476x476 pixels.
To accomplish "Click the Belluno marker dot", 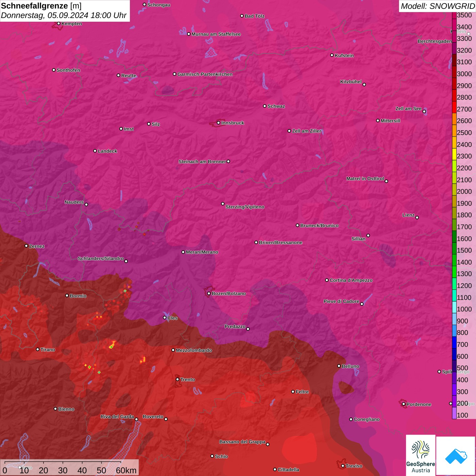I will pos(339,366).
